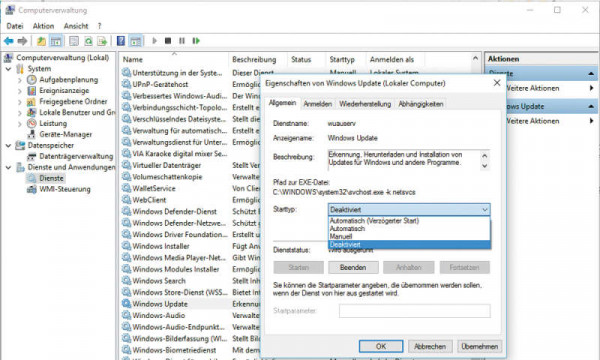Image resolution: width=600 pixels, height=360 pixels.
Task: Choose the Deaktiviert start type option
Action: (x=409, y=244)
